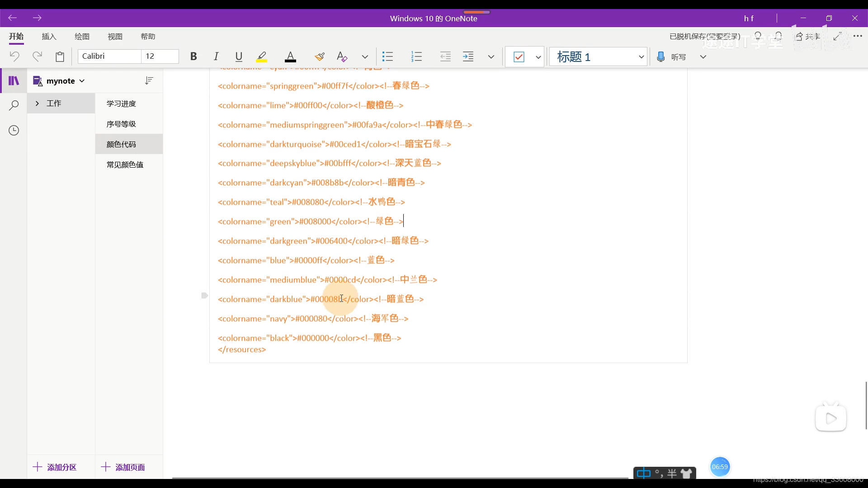Image resolution: width=868 pixels, height=488 pixels.
Task: Open the 开始 ribbon tab
Action: [x=16, y=37]
